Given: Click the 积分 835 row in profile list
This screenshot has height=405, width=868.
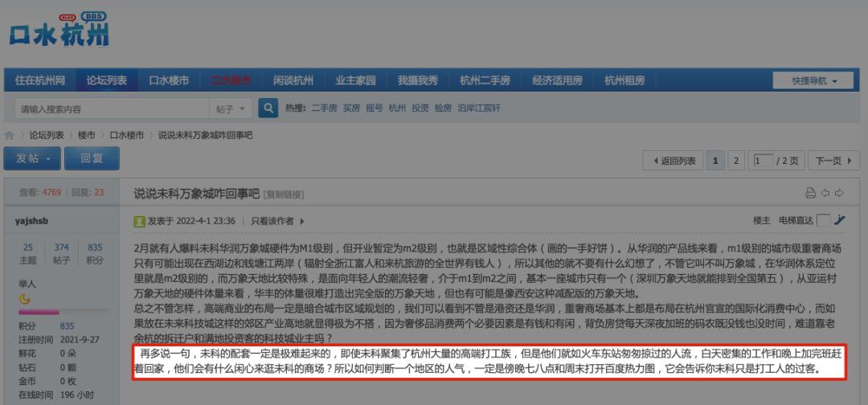Looking at the screenshot, I should [x=47, y=326].
